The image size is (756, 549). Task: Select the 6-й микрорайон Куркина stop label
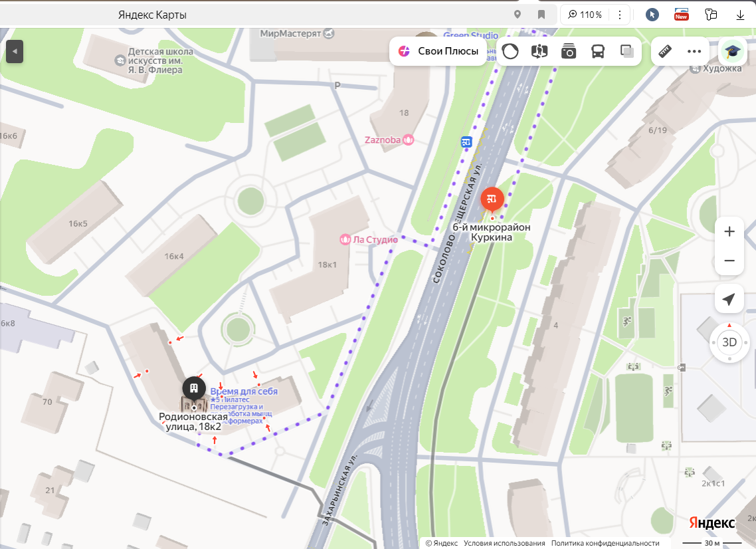tap(492, 232)
